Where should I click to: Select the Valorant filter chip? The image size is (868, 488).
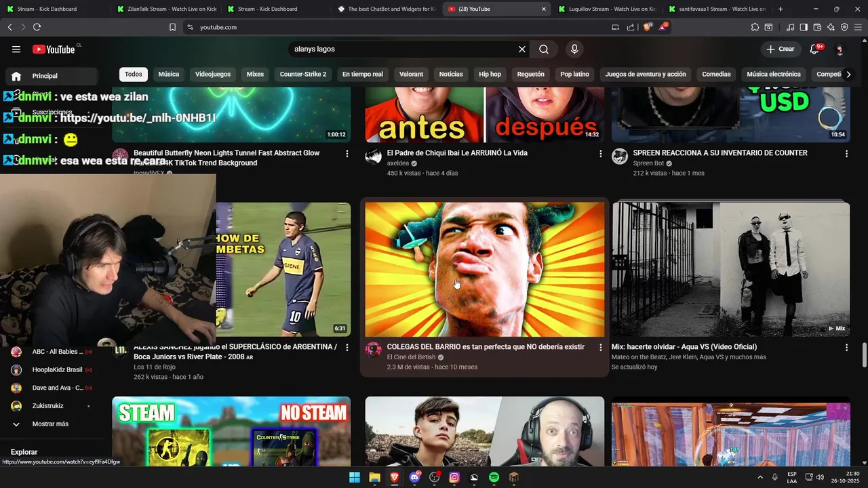[411, 74]
